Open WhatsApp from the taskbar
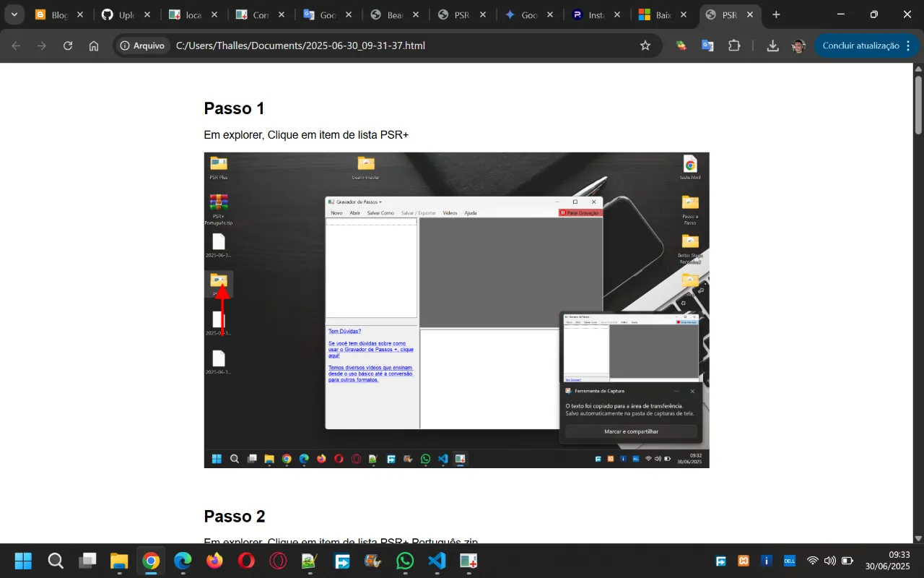Viewport: 924px width, 578px height. pyautogui.click(x=405, y=561)
